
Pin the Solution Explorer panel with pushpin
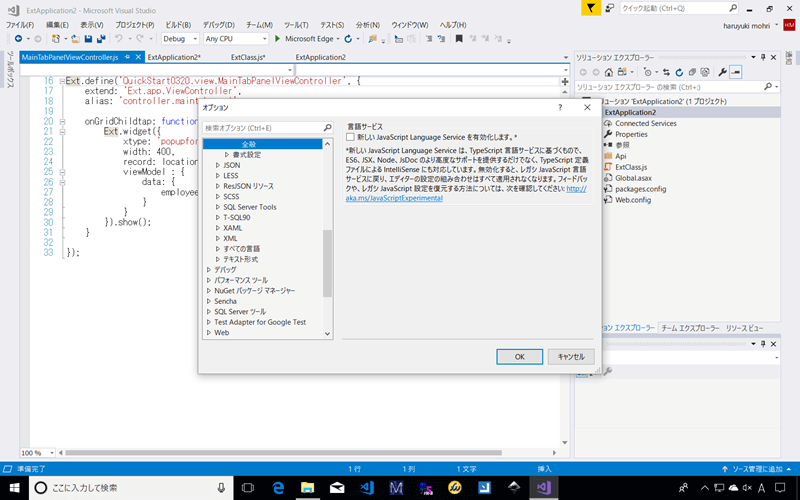tap(763, 58)
